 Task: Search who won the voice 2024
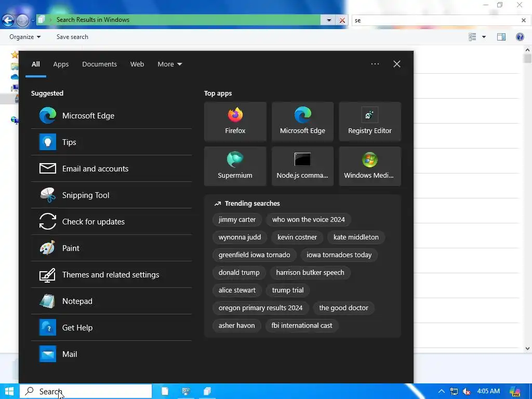coord(309,220)
